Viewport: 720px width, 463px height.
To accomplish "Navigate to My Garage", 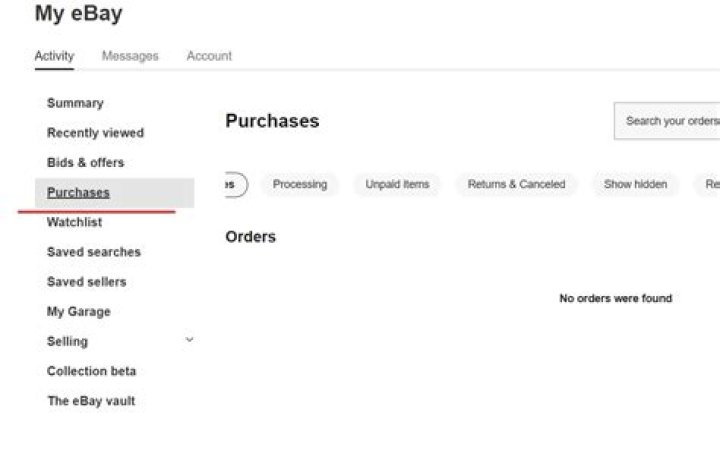I will pos(78,312).
